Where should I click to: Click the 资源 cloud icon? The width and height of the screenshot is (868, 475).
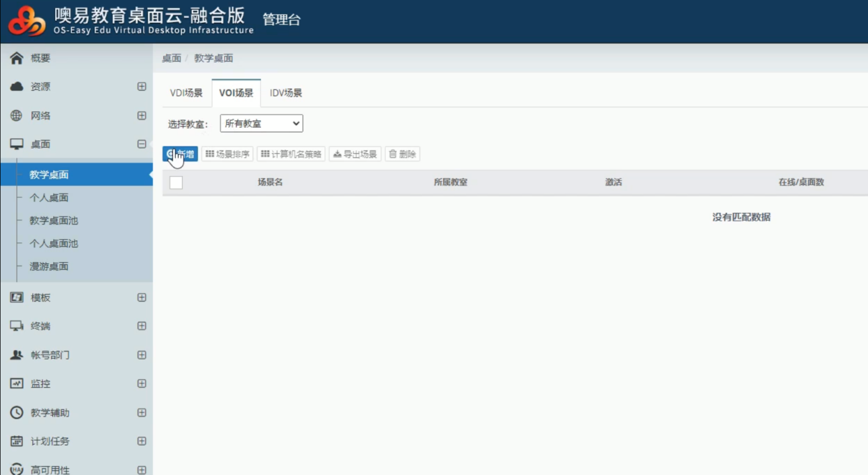point(17,87)
